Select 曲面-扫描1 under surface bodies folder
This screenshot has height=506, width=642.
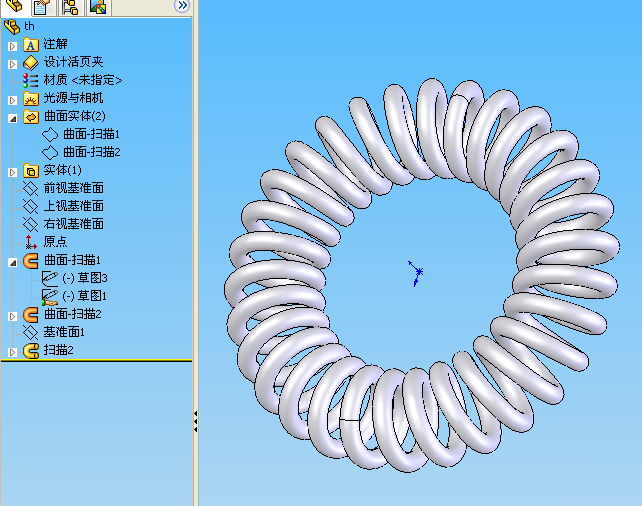tap(92, 134)
